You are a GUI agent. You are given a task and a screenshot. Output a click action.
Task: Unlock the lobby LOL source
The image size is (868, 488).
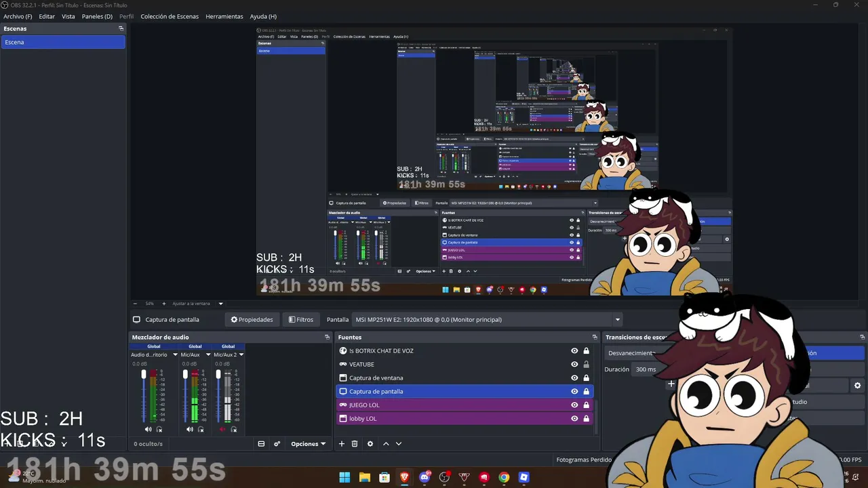pyautogui.click(x=587, y=418)
